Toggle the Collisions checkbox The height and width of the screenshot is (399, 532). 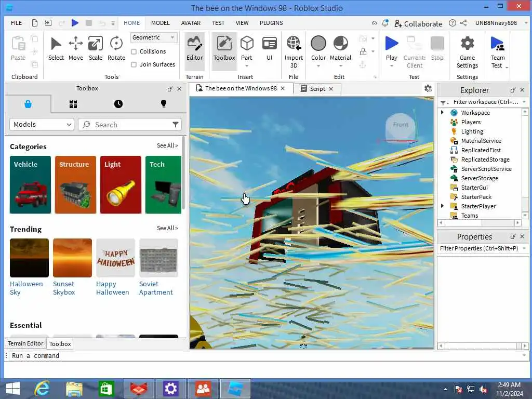(134, 51)
